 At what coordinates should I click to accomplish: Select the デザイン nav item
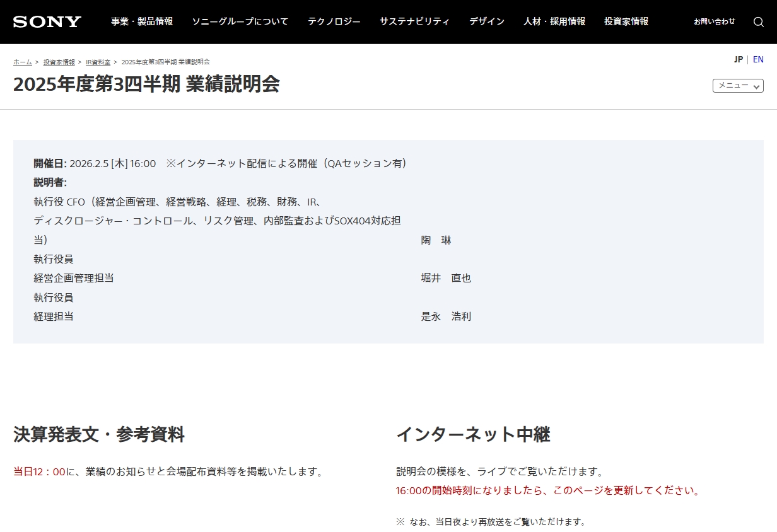point(487,21)
